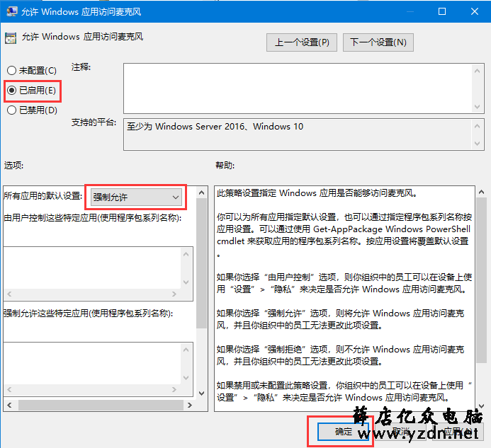This screenshot has width=491, height=448.
Task: Click the 由用户控制 list scroll left arrow
Action: point(9,294)
